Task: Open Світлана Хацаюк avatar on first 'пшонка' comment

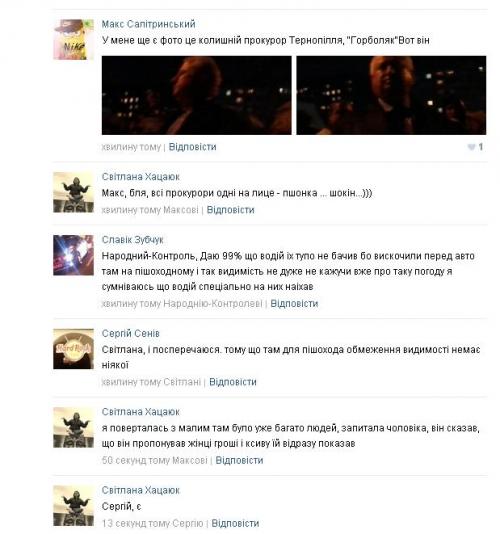Action: coord(73,192)
